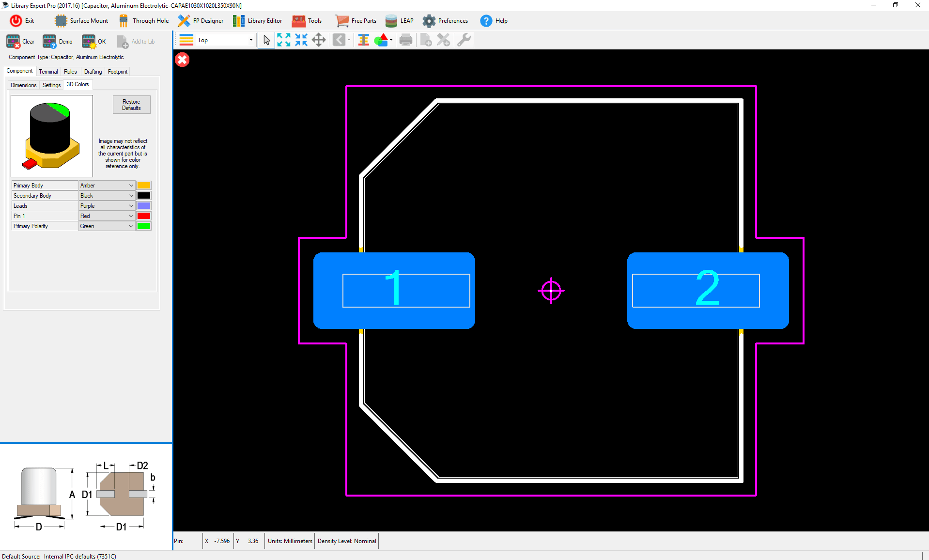Click pad 2 on the footprint
Image resolution: width=929 pixels, height=560 pixels.
[708, 291]
